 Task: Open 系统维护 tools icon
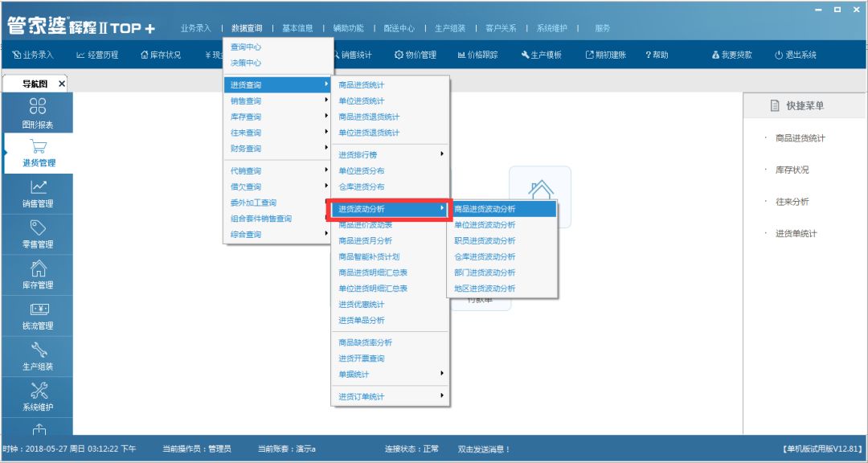tap(37, 397)
